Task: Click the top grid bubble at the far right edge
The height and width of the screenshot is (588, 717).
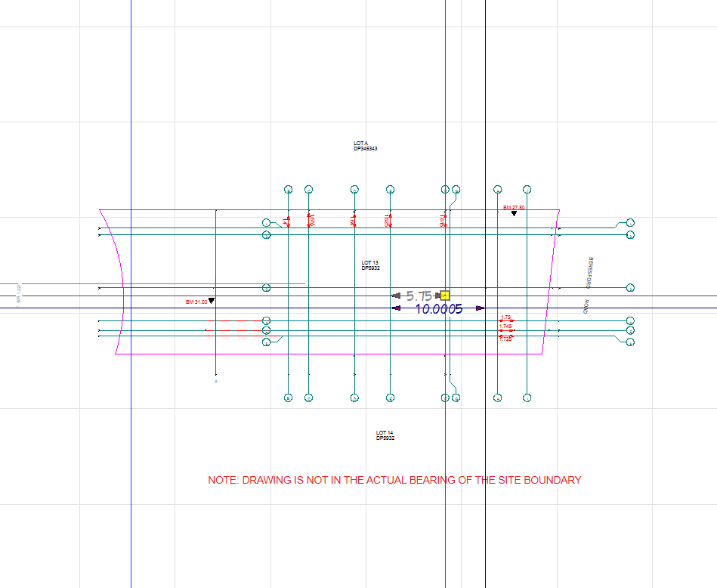Action: coord(630,222)
